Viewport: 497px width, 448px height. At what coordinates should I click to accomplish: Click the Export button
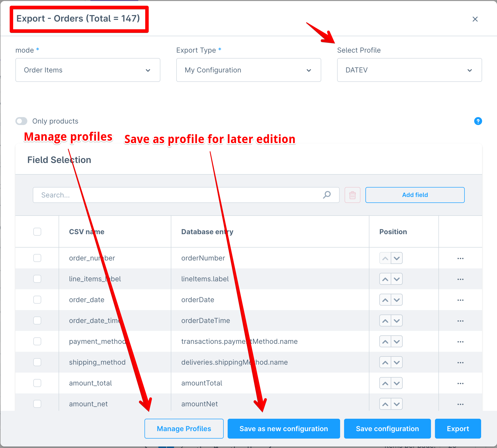[458, 429]
